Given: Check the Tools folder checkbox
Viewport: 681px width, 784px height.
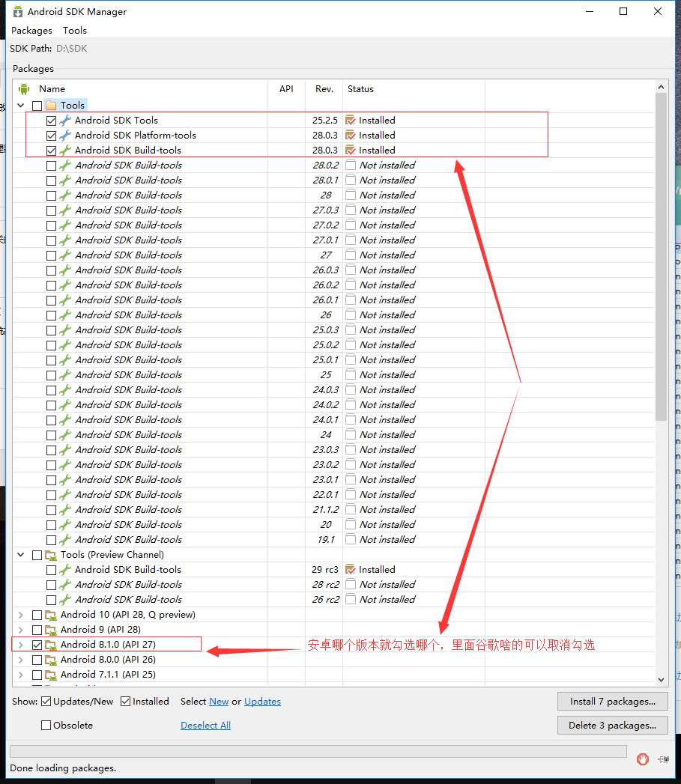Looking at the screenshot, I should pyautogui.click(x=37, y=106).
